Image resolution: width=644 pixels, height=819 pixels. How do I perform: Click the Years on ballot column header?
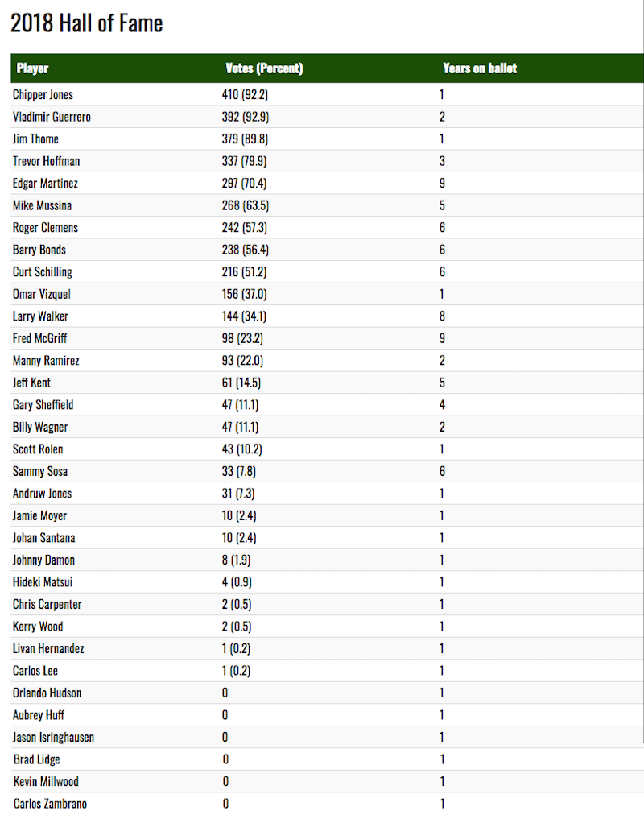click(480, 68)
